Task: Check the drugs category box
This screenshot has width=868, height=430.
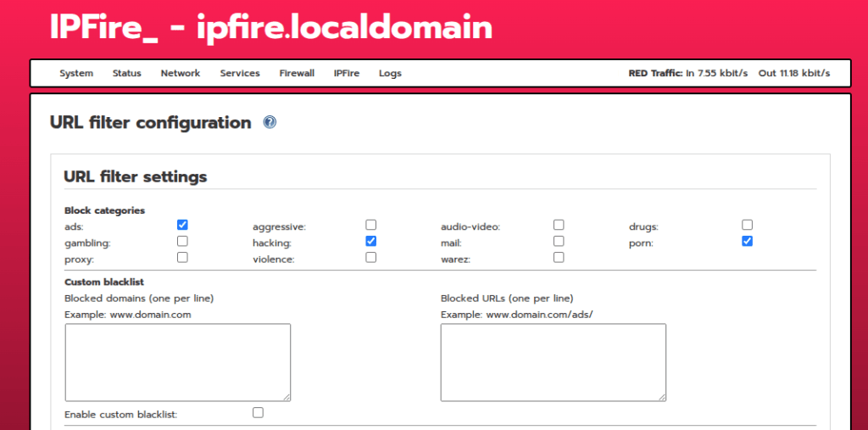Action: pyautogui.click(x=747, y=225)
